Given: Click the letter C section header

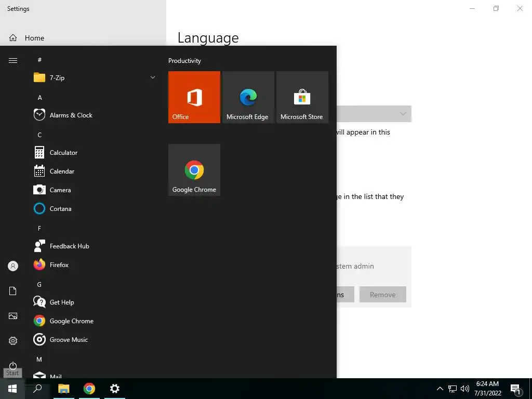Looking at the screenshot, I should click(39, 135).
